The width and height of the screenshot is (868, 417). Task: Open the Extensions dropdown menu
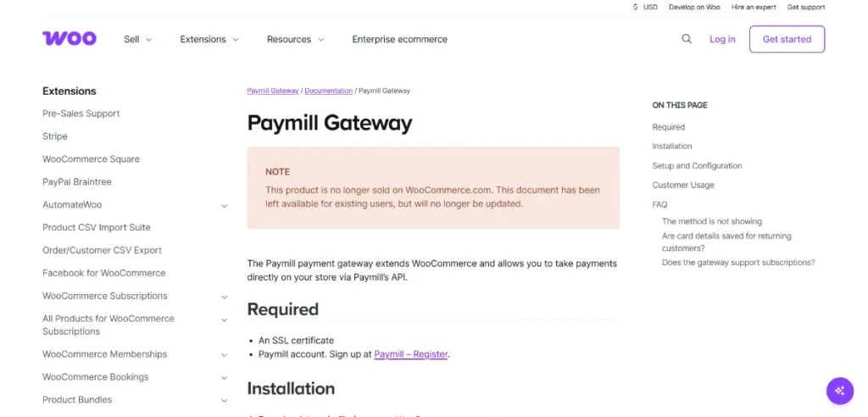pos(209,39)
